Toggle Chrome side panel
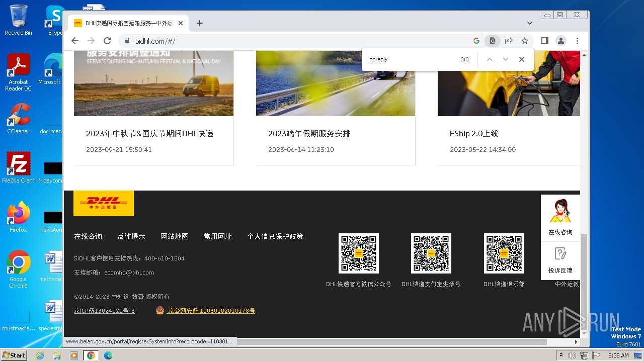Screen dimensions: 644x362 point(545,41)
